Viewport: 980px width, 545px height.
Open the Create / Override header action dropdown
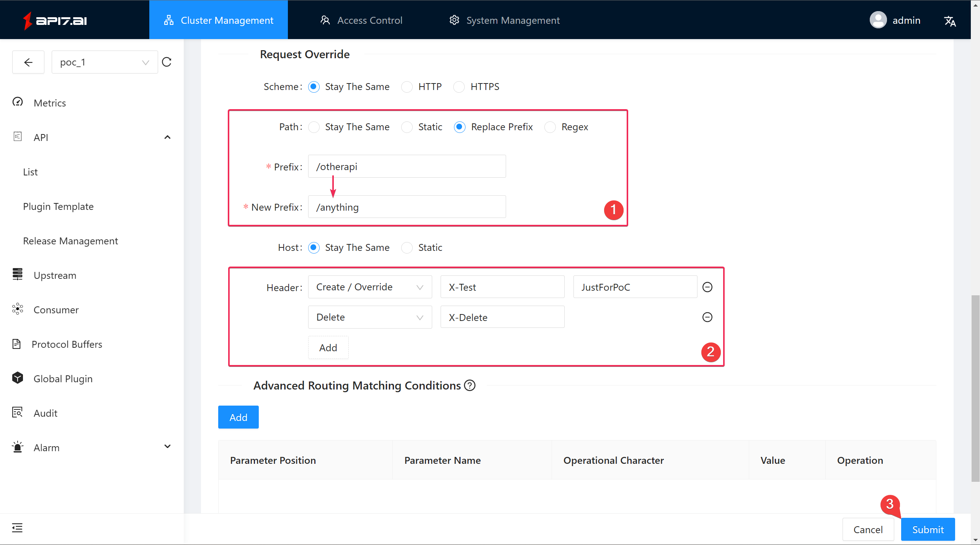pos(370,287)
